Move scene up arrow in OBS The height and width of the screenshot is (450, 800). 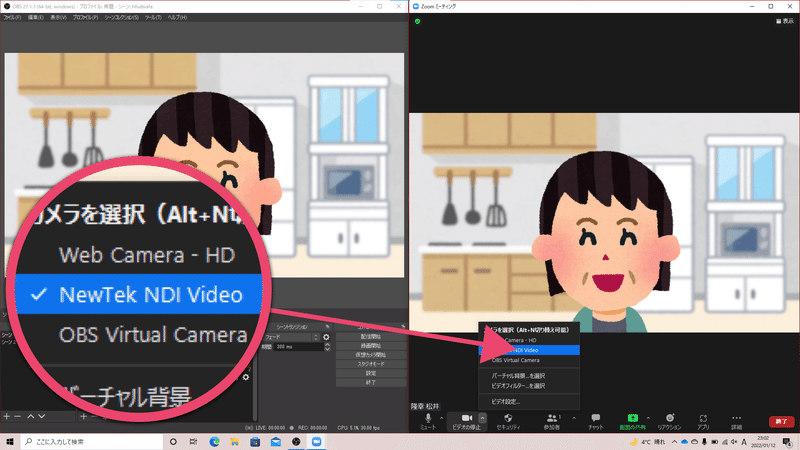pos(31,417)
